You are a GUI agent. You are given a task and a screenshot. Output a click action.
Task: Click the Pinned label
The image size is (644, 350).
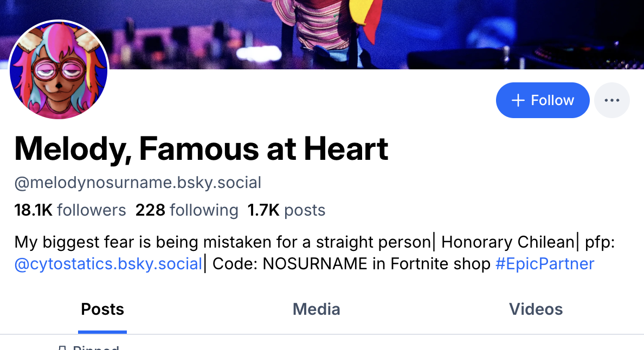point(95,348)
